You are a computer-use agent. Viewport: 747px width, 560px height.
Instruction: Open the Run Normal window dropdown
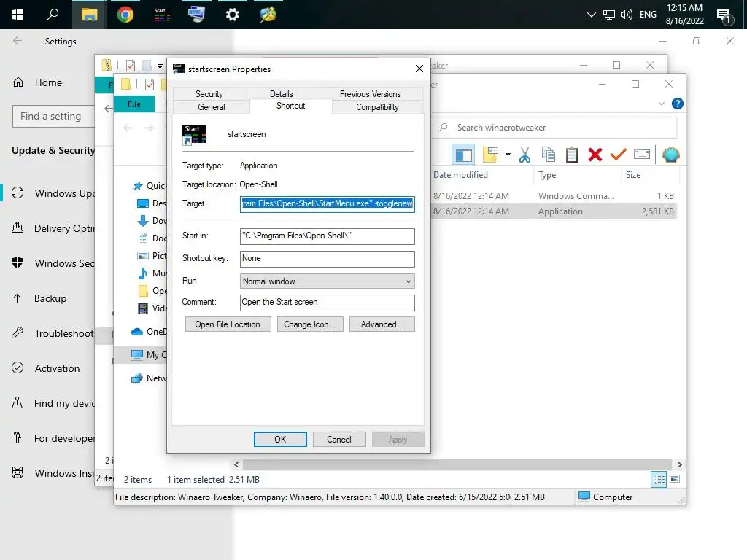click(x=328, y=281)
